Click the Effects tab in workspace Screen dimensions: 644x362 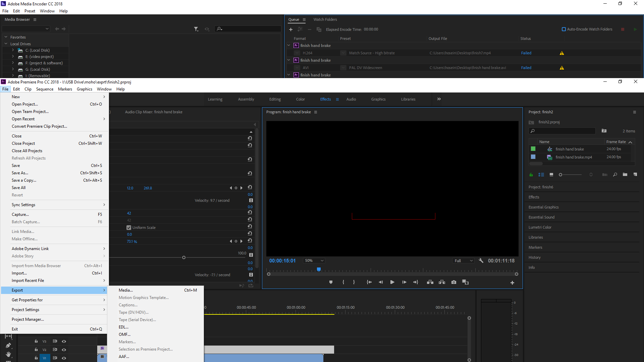pyautogui.click(x=325, y=99)
